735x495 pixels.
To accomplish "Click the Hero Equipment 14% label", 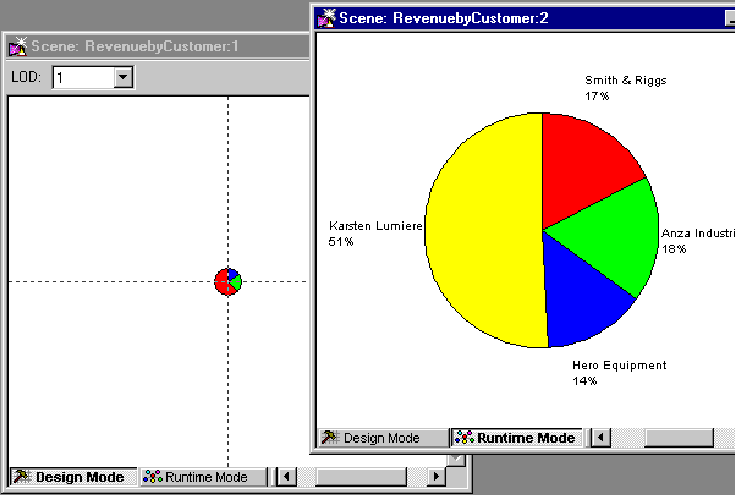I will click(x=618, y=372).
